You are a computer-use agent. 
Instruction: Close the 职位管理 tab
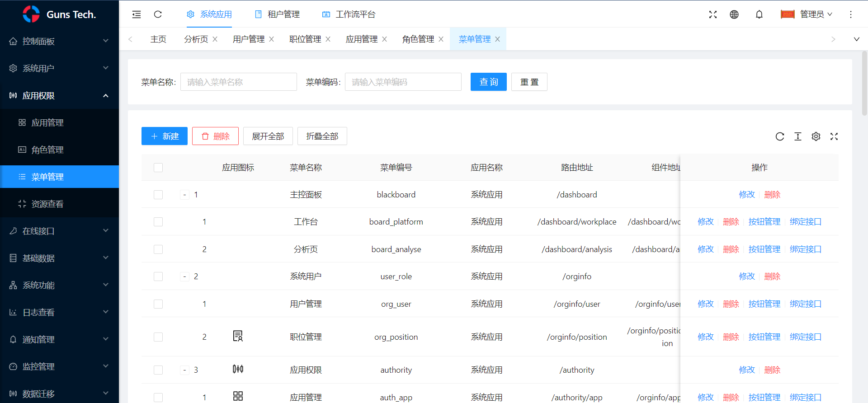tap(328, 39)
